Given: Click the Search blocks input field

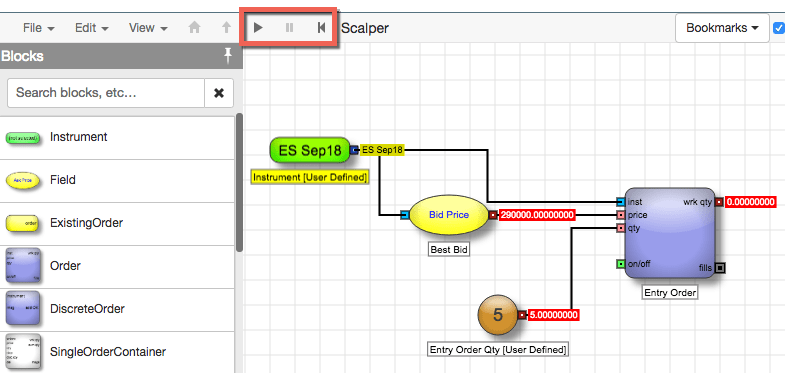Looking at the screenshot, I should (106, 93).
